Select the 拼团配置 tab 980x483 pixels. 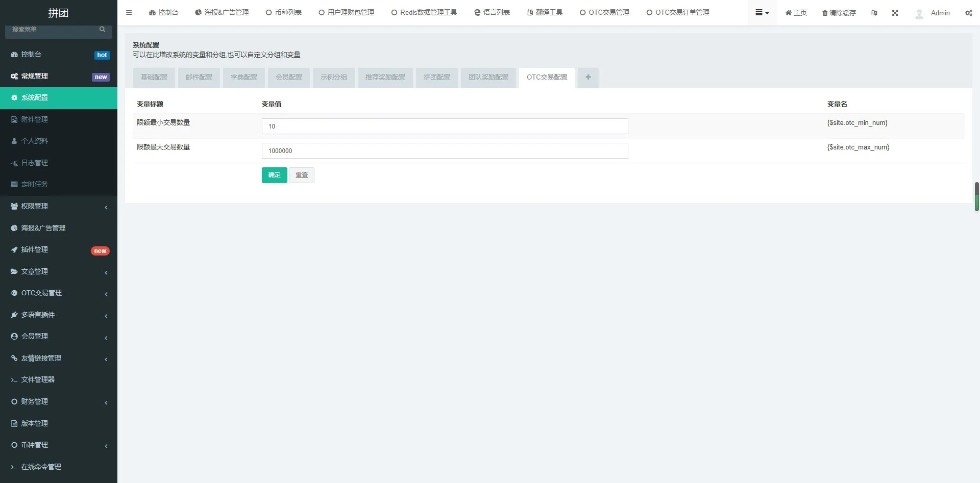(436, 78)
